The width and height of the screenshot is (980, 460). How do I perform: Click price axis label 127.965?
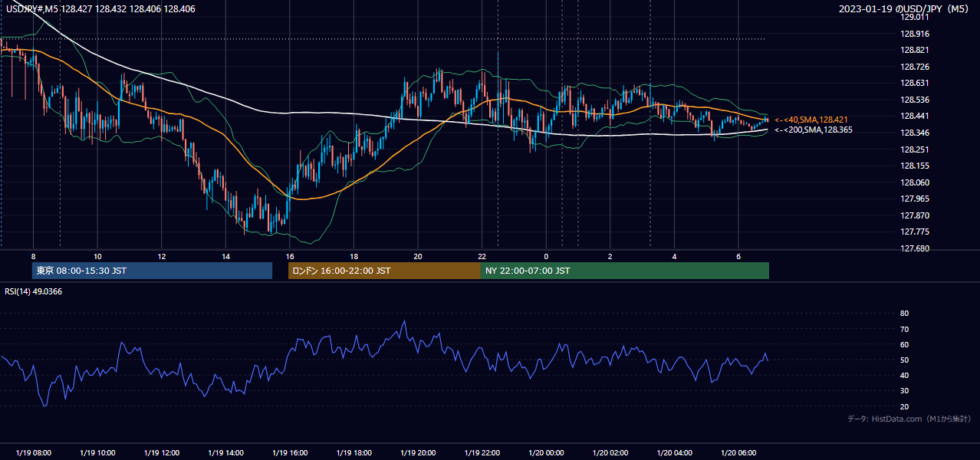tap(914, 199)
